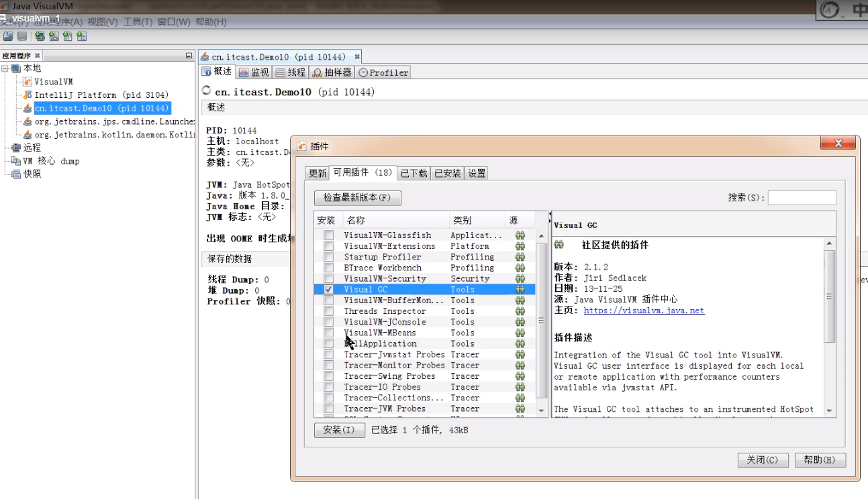Click the description pane scrollbar thumb
This screenshot has height=499, width=868.
point(830,296)
